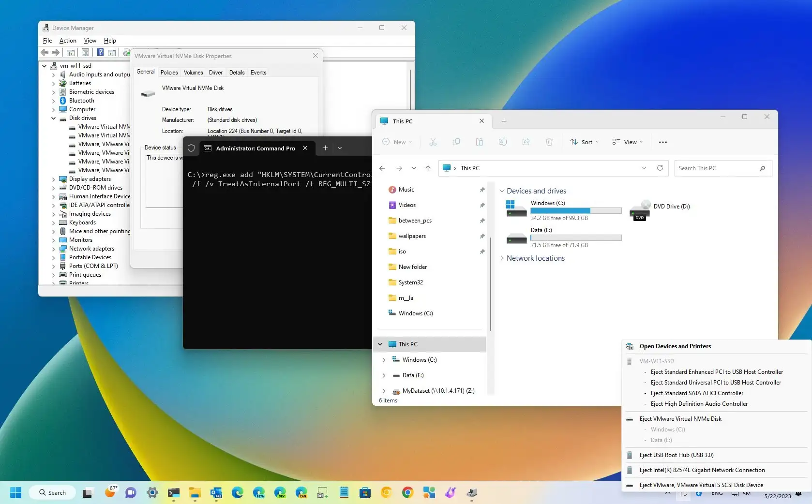
Task: Open Snipping Tool from the taskbar
Action: (x=322, y=493)
